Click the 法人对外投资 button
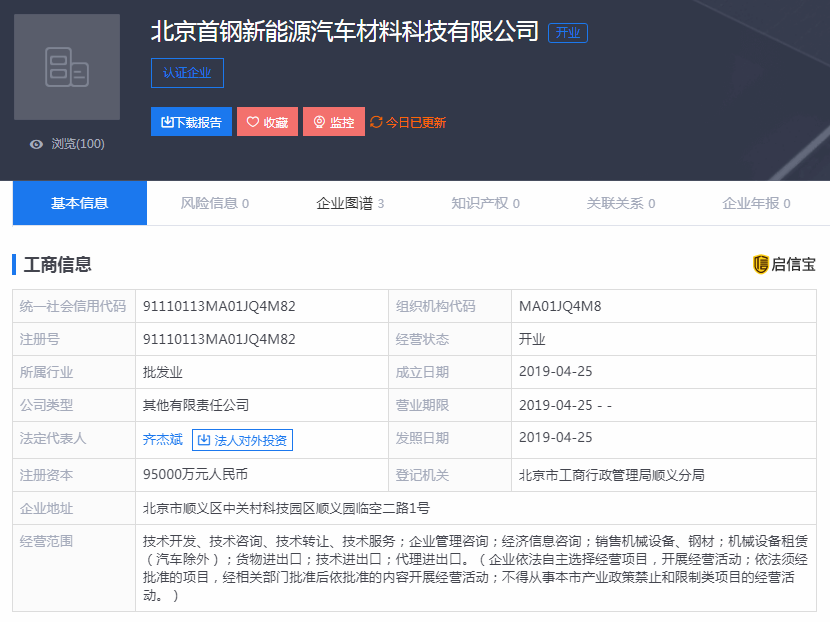This screenshot has width=830, height=622. (x=242, y=440)
